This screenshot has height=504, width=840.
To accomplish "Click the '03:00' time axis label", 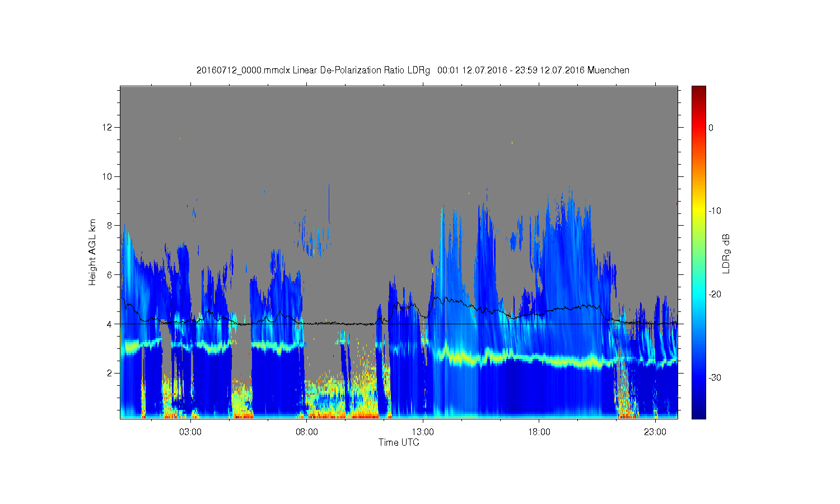I will coord(190,432).
